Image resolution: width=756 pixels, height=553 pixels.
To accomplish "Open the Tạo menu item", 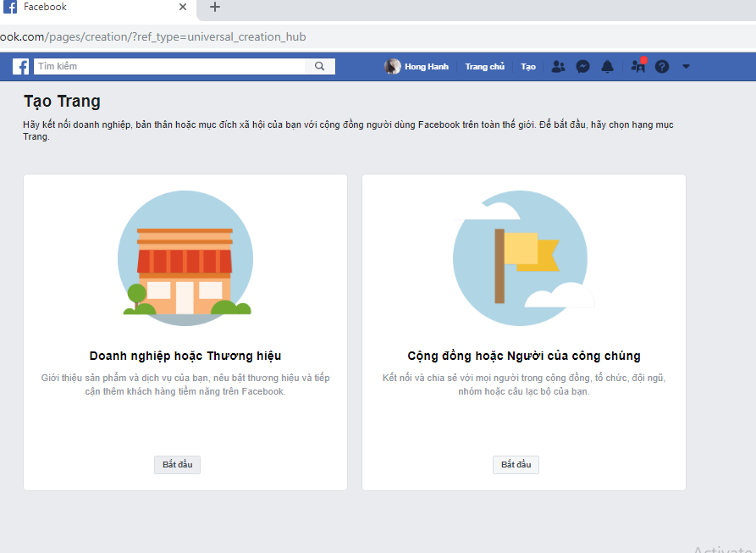I will click(527, 66).
